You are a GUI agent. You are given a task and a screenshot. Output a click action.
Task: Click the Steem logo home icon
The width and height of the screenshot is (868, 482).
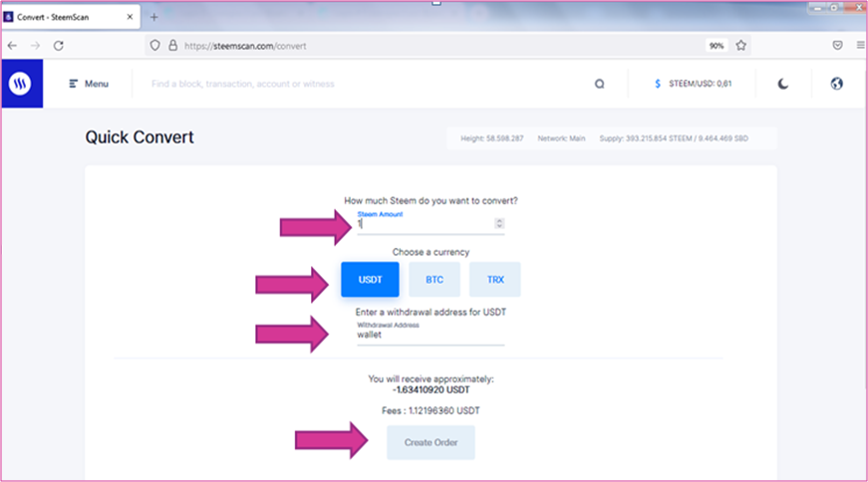point(22,84)
